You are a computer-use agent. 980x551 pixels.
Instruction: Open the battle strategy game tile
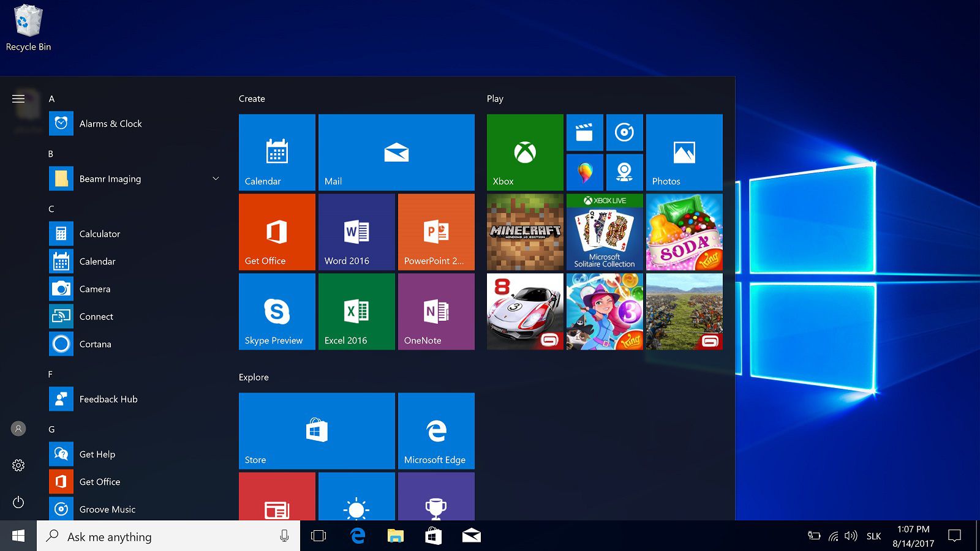[684, 312]
